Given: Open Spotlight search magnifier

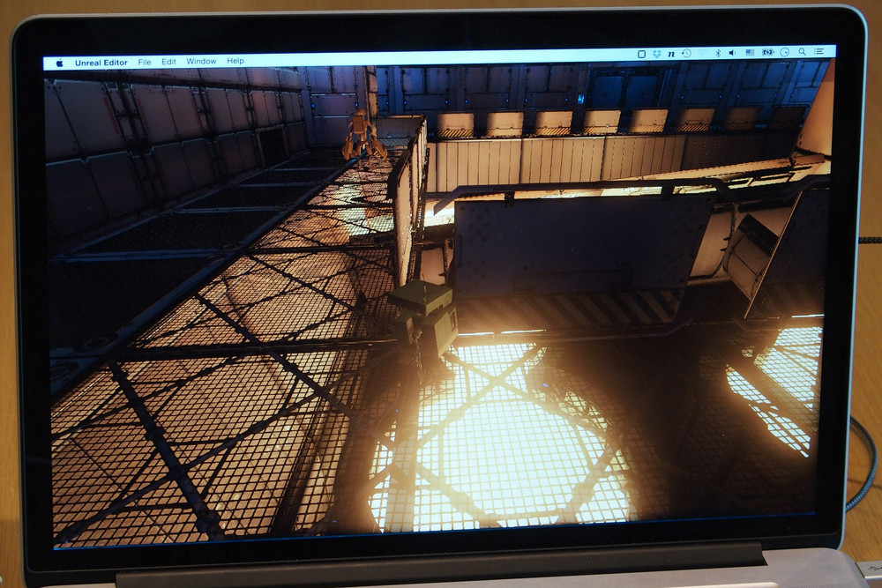Looking at the screenshot, I should tap(802, 52).
